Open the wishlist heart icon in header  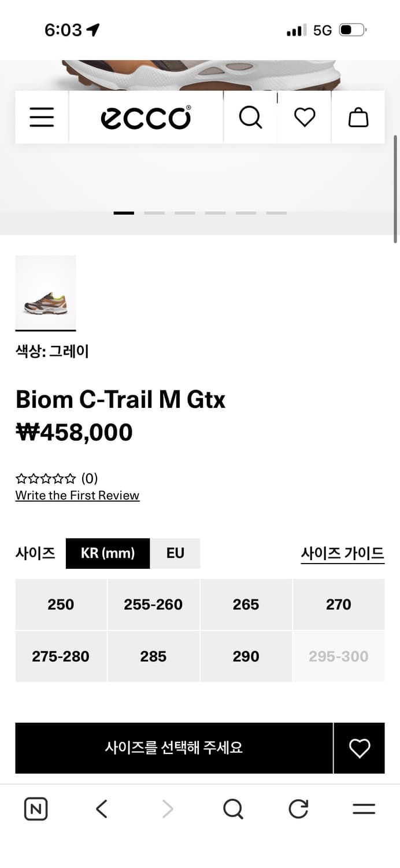coord(304,116)
